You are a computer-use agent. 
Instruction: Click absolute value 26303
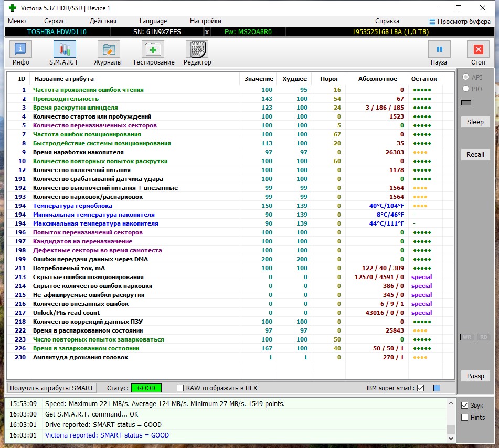(x=395, y=152)
